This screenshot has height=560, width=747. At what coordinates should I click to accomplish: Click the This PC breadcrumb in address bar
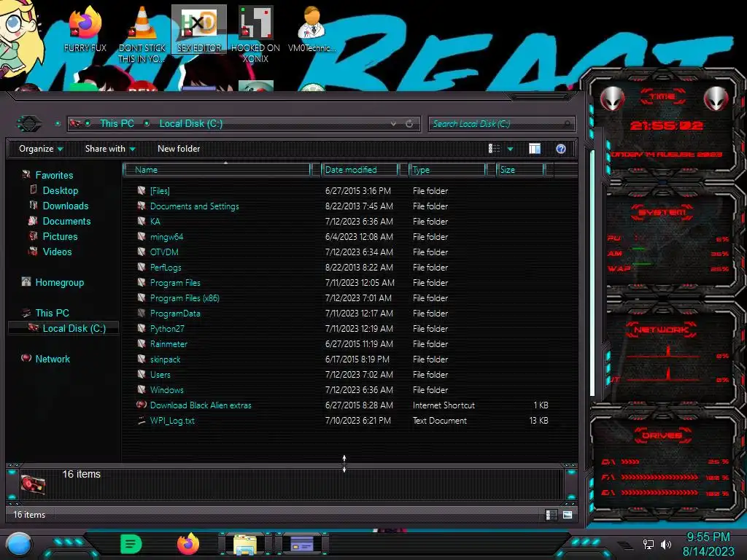[117, 123]
